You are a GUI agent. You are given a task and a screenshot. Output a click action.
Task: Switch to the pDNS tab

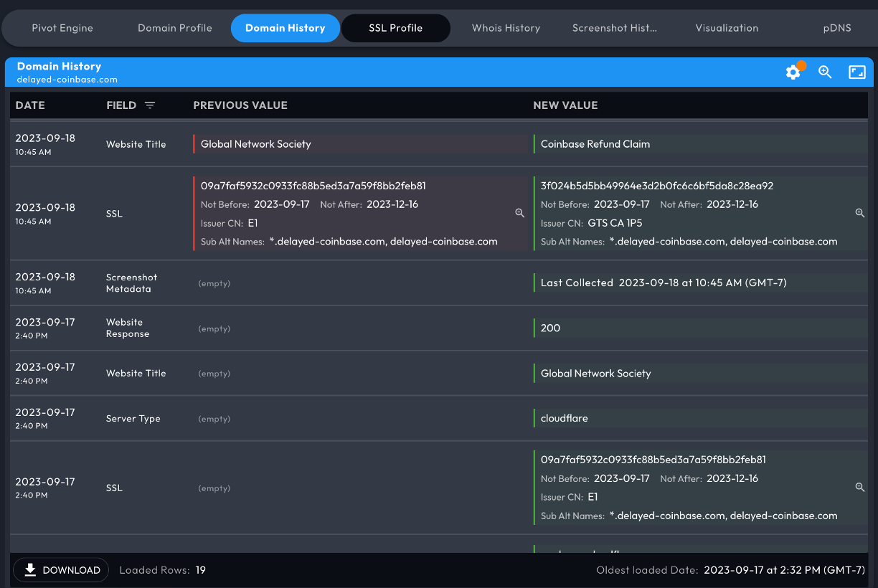point(837,28)
